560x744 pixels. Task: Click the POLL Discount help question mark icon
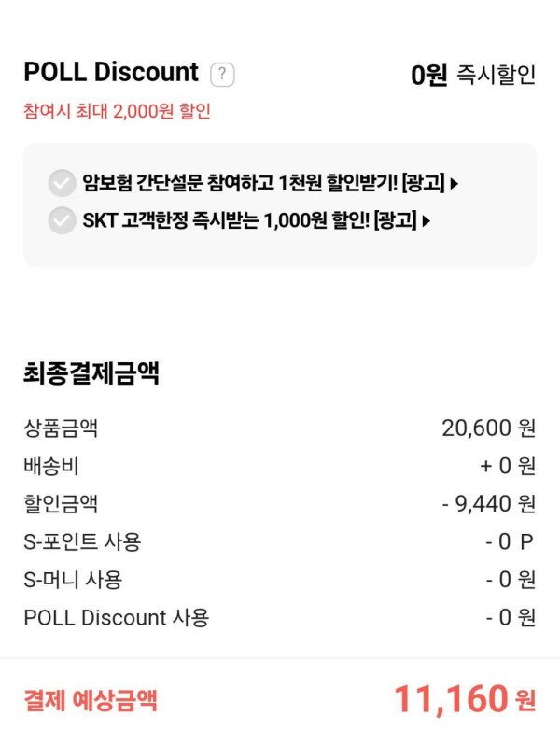coord(222,74)
